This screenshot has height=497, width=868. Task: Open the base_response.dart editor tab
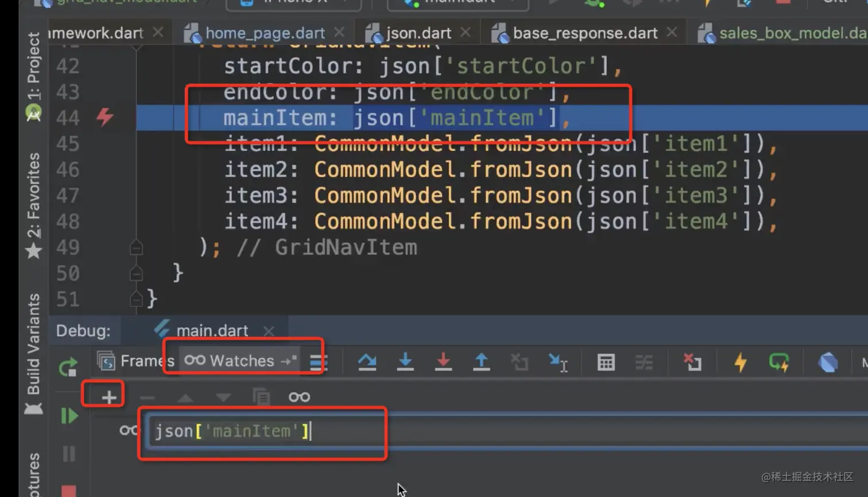pyautogui.click(x=585, y=33)
